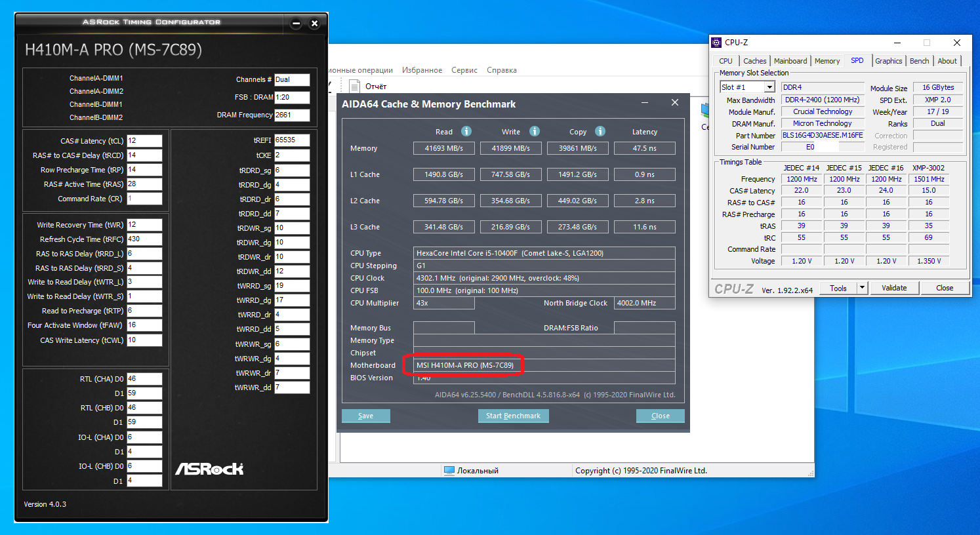Click the tWRWR_dd value field
The width and height of the screenshot is (980, 535).
coord(292,387)
